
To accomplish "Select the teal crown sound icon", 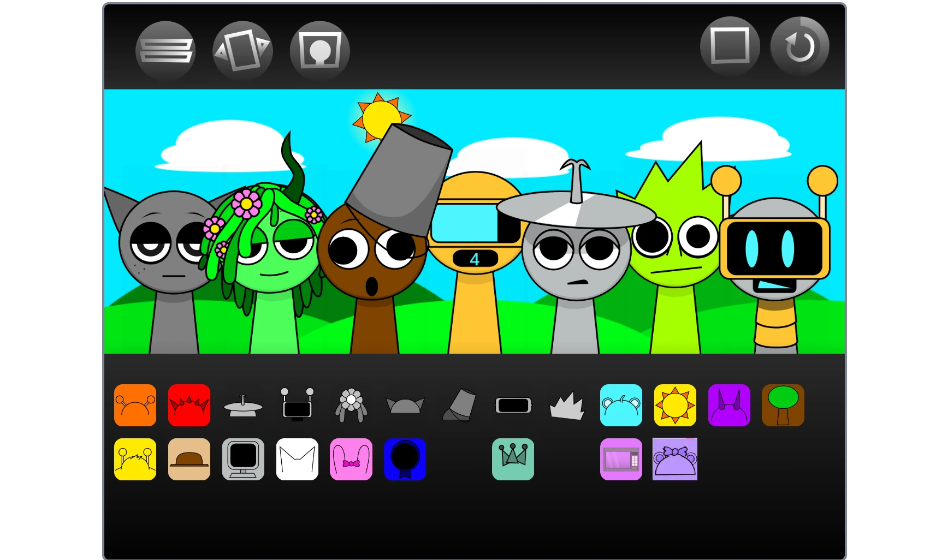I will point(513,459).
